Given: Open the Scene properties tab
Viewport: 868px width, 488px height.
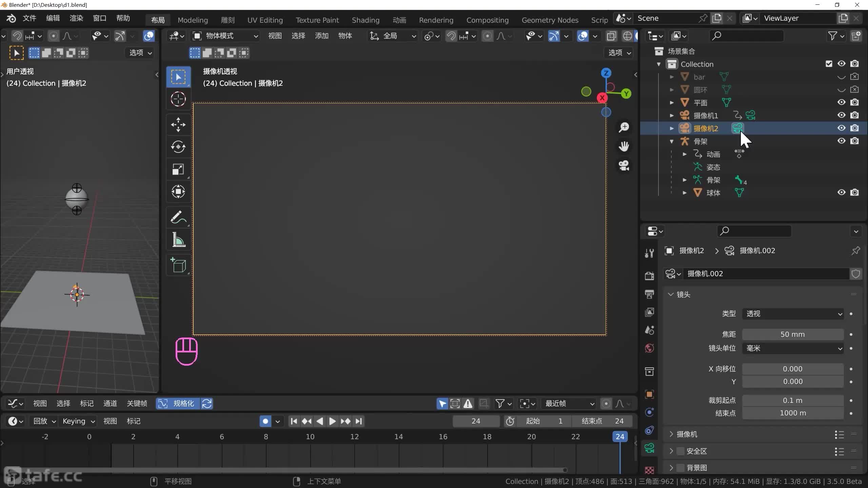Looking at the screenshot, I should pos(649,330).
